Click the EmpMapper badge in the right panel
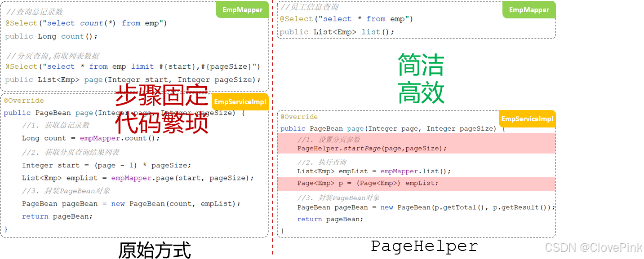Image resolution: width=644 pixels, height=259 pixels. [x=529, y=9]
